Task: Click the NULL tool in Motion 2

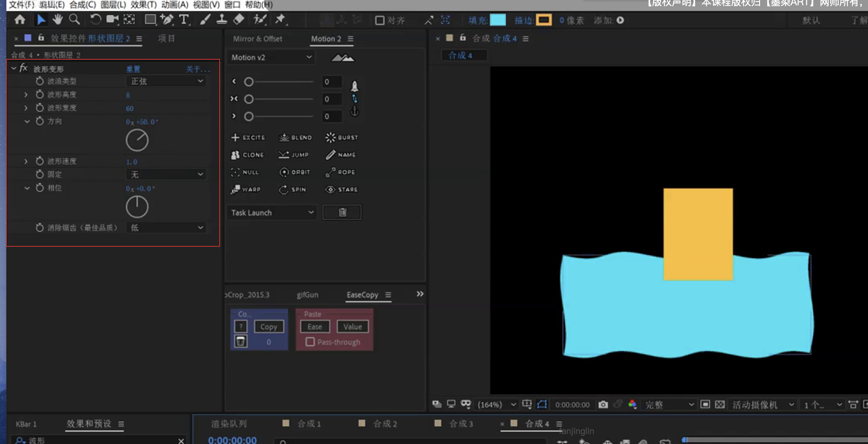Action: click(x=245, y=172)
